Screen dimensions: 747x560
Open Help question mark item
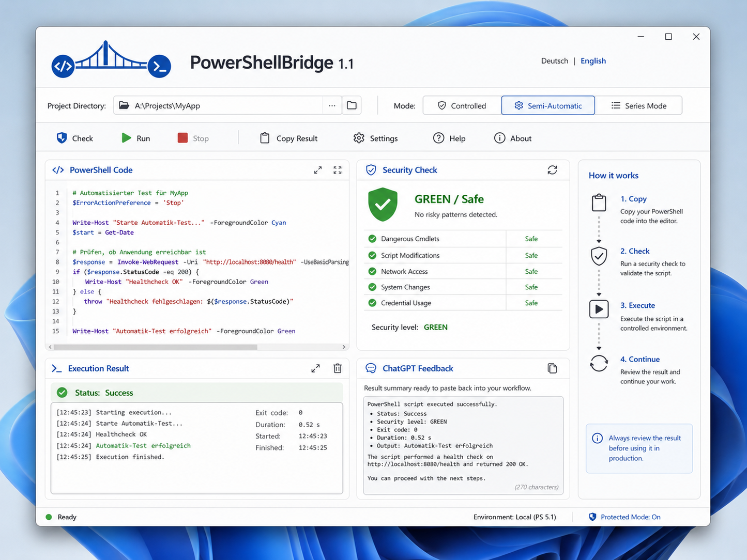point(449,138)
